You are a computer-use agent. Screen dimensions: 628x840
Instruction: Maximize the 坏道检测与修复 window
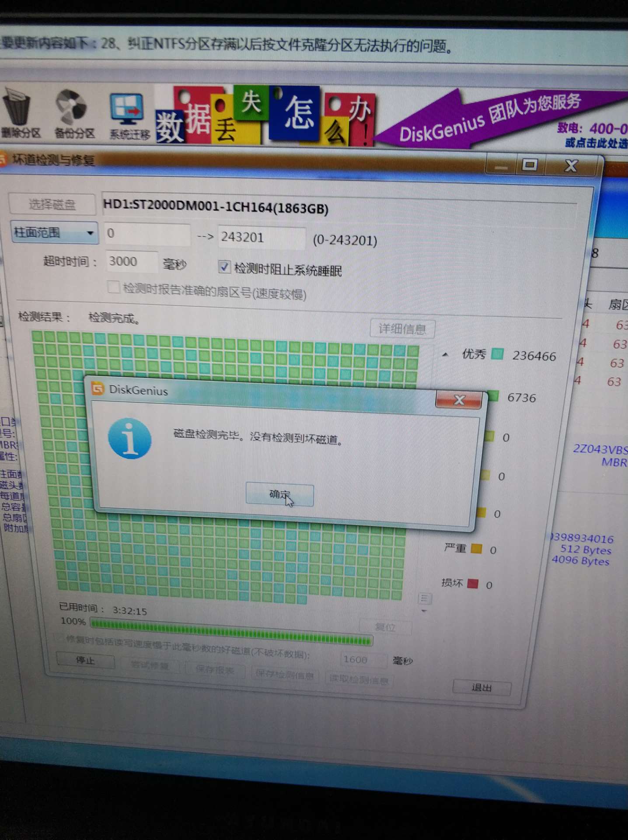(530, 165)
